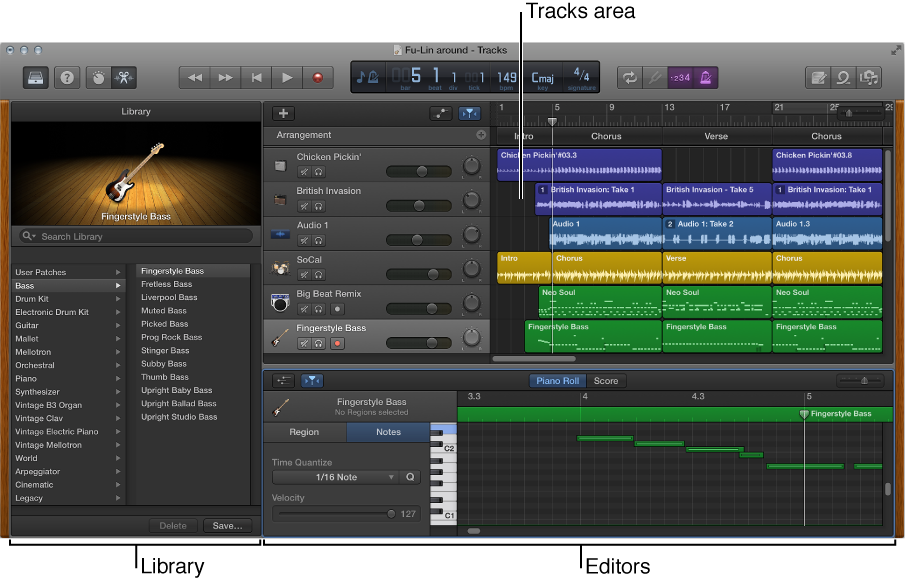Mute the SoCal track
The width and height of the screenshot is (906, 584).
point(303,273)
